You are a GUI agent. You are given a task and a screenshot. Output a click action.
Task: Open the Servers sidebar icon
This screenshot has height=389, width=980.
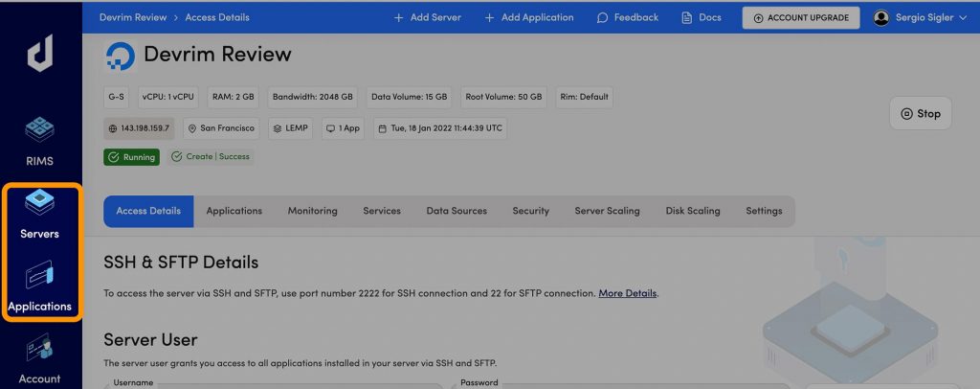[40, 203]
